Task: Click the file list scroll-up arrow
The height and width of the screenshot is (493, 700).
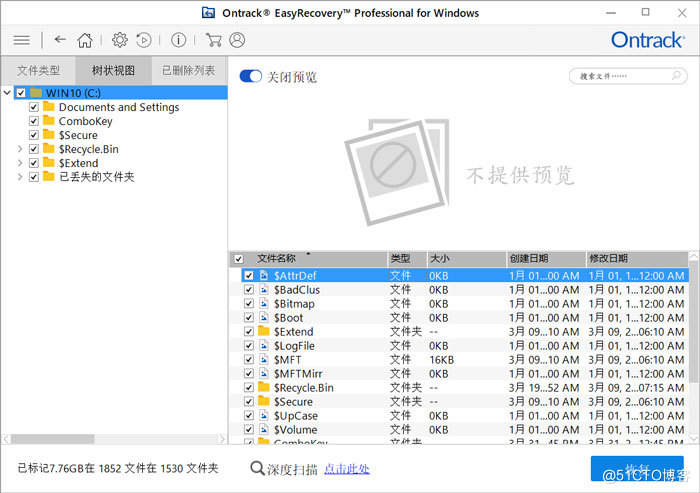Action: coord(694,256)
